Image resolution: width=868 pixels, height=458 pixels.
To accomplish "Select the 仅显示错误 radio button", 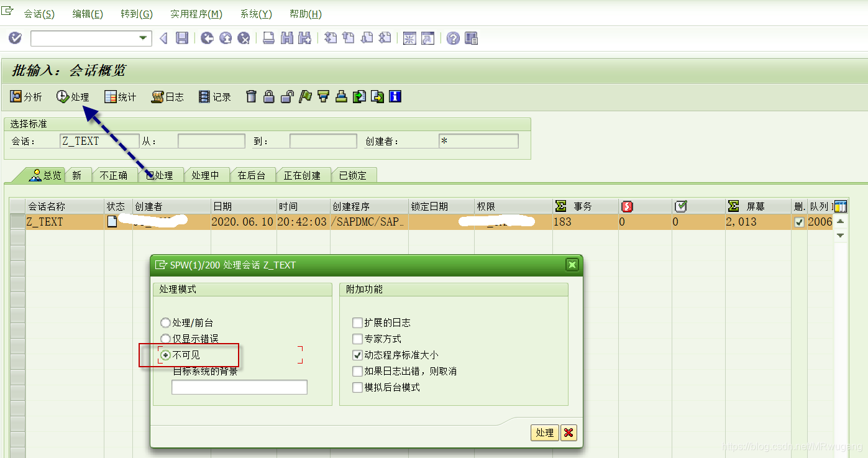I will 165,339.
